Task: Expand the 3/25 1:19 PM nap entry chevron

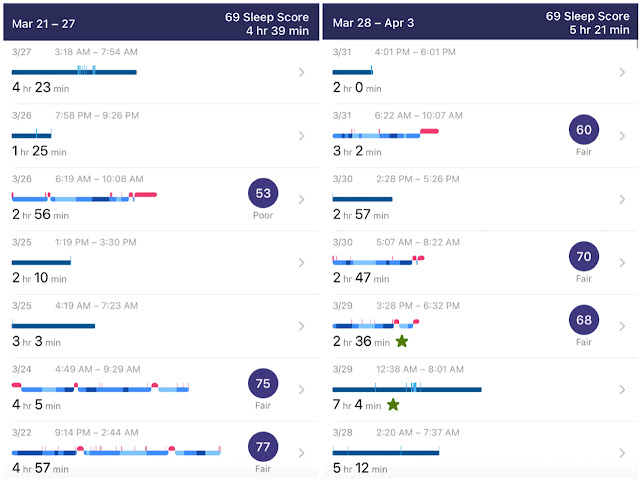Action: coord(302,262)
